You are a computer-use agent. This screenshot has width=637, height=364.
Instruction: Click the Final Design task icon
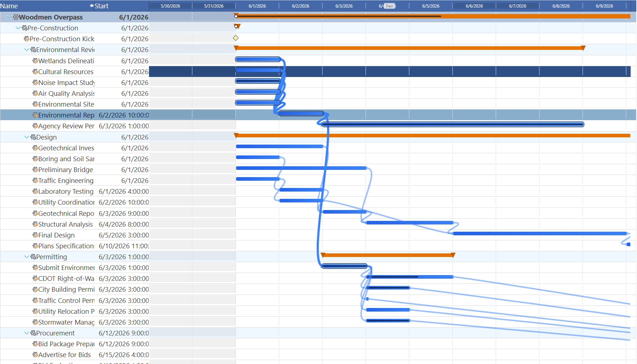pos(35,235)
